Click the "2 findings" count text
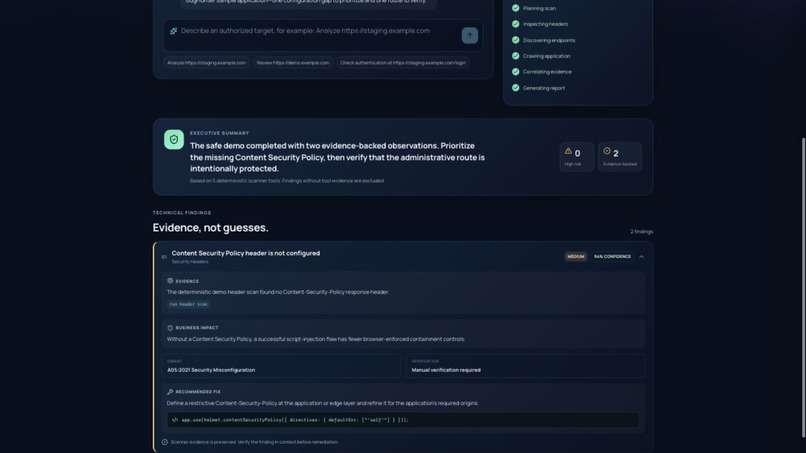The height and width of the screenshot is (453, 806). (642, 231)
